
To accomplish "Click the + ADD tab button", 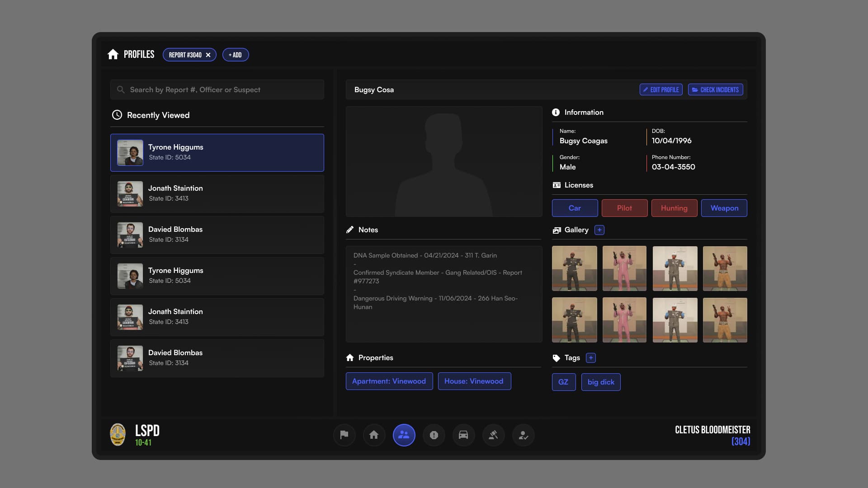I will [235, 55].
